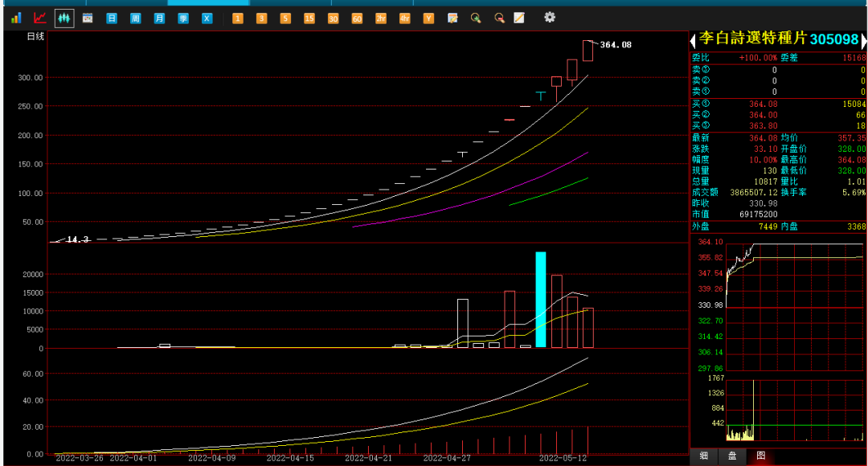Open settings gear icon
868x466 pixels.
click(x=549, y=17)
